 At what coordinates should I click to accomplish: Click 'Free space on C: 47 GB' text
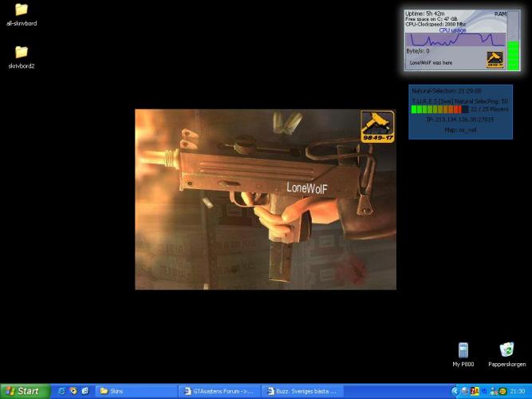coord(432,19)
